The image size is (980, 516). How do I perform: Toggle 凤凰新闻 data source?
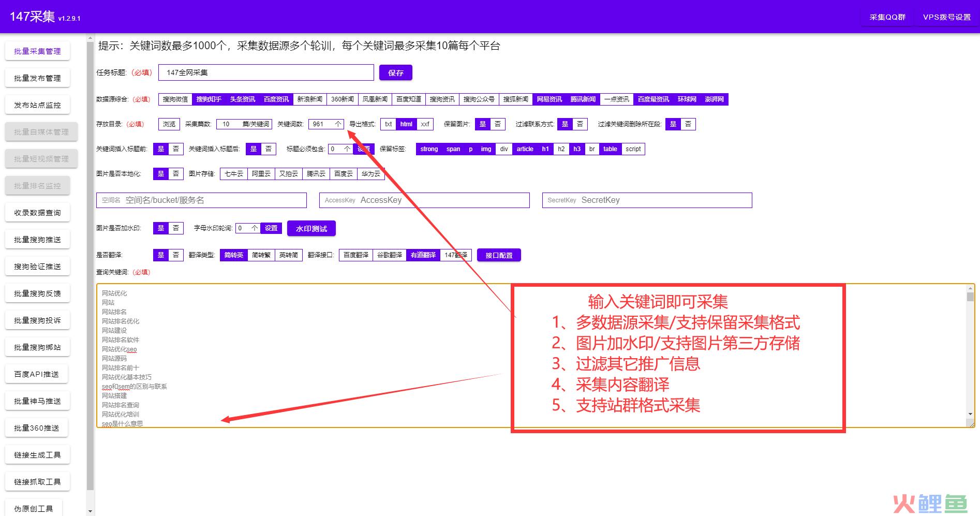pos(375,99)
